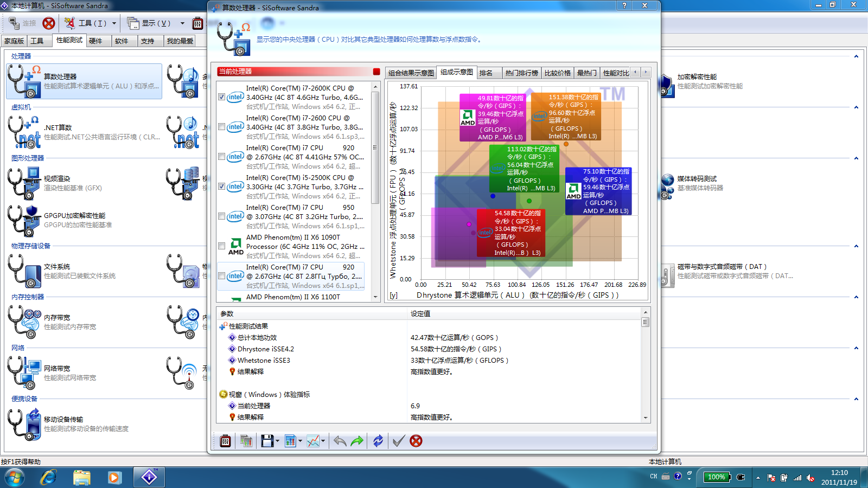Collapse the 物理存储设备 section chevron

pos(856,246)
